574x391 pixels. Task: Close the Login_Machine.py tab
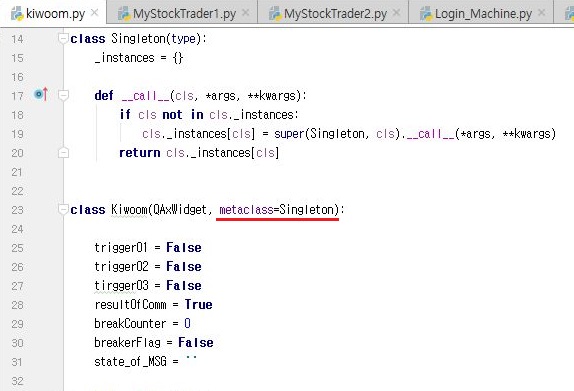point(541,13)
